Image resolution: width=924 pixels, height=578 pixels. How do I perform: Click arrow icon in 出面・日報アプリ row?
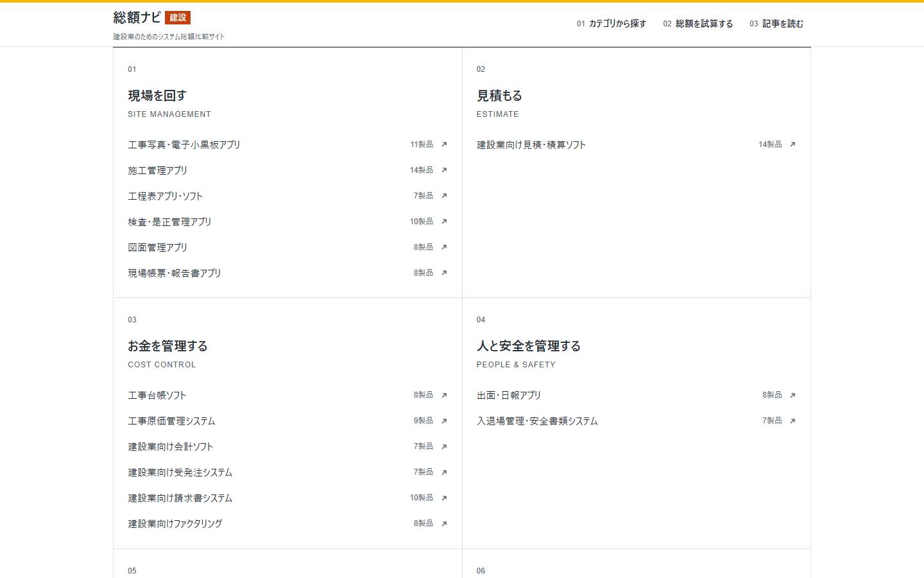[792, 395]
